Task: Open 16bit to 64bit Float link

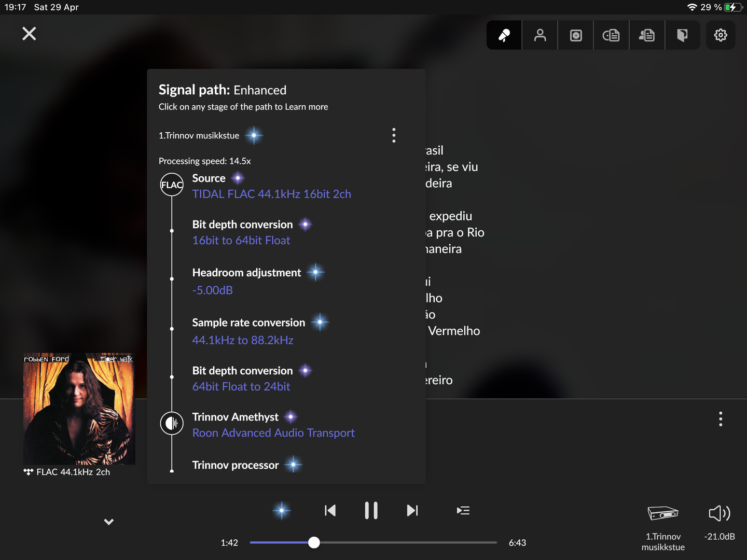Action: [241, 241]
